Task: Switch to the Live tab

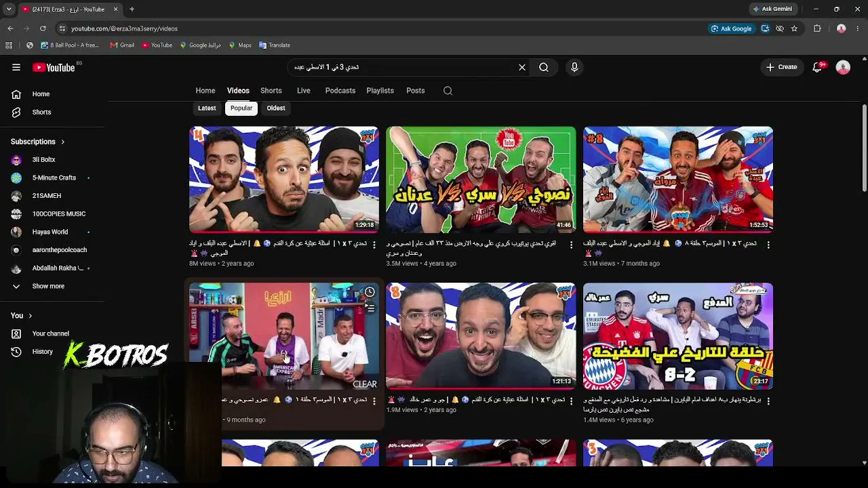Action: (304, 91)
